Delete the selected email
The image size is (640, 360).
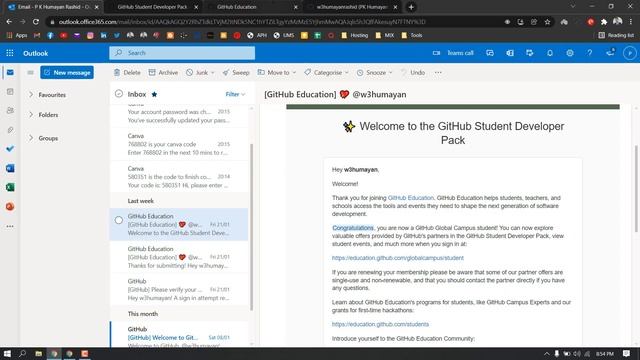pyautogui.click(x=127, y=73)
